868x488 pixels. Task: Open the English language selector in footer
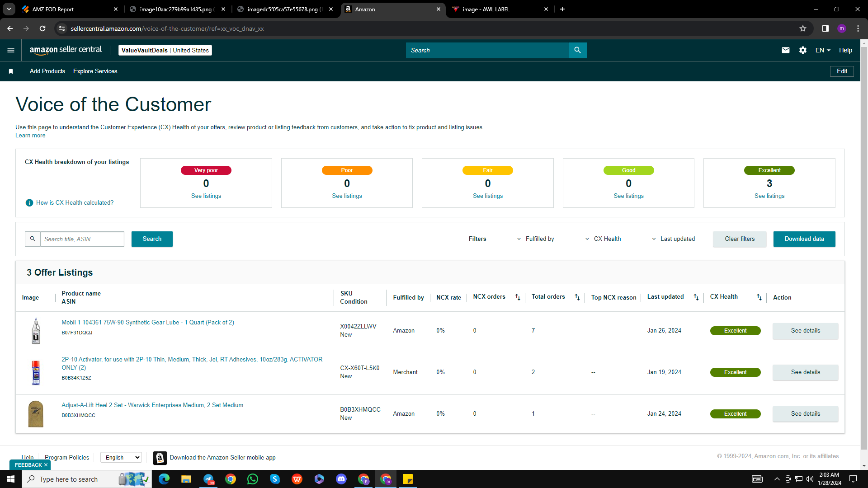point(121,458)
